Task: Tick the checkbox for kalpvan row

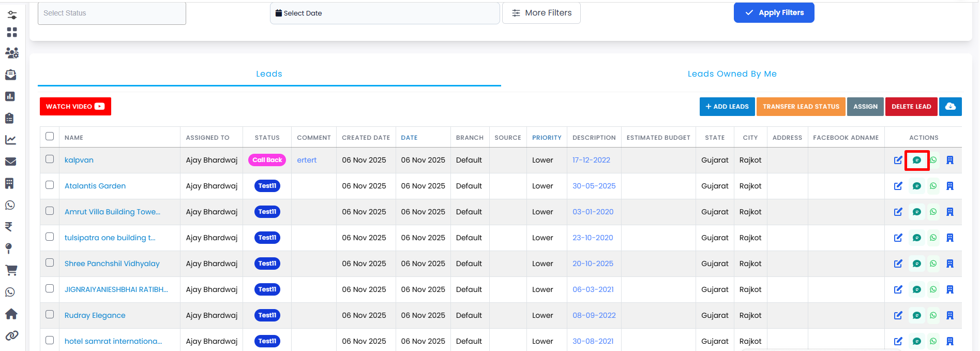Action: click(x=50, y=159)
